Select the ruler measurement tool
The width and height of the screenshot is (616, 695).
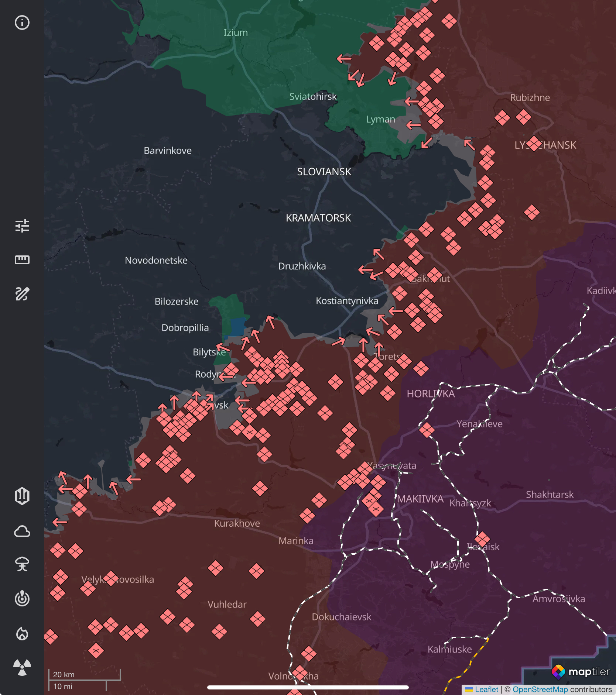tap(22, 260)
